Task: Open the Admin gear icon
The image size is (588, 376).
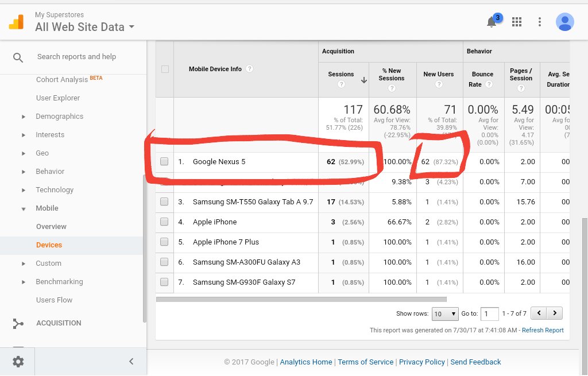Action: point(18,362)
